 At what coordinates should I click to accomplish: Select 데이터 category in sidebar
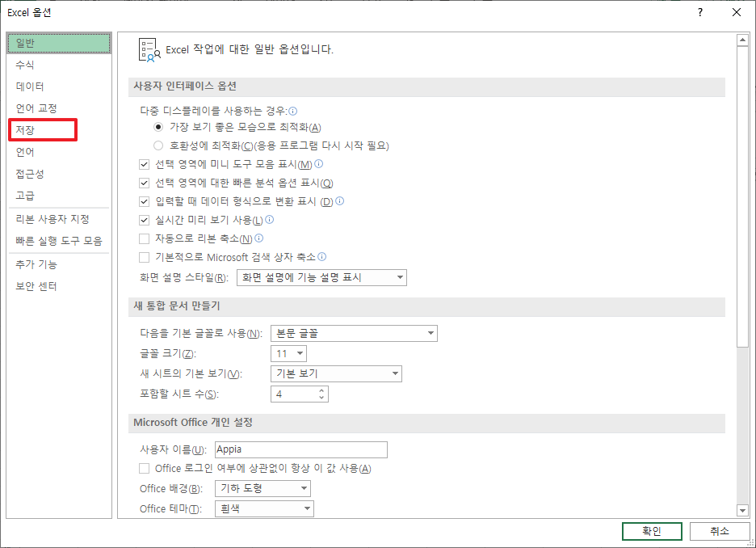[x=59, y=86]
